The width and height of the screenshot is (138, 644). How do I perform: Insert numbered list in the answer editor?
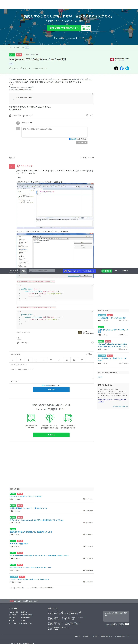pyautogui.click(x=74, y=360)
